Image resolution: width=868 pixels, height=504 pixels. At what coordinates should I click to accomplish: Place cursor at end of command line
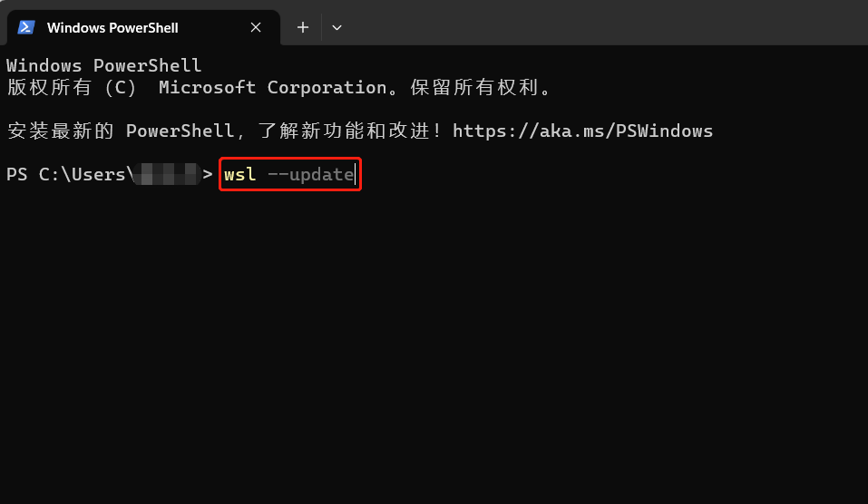[356, 175]
